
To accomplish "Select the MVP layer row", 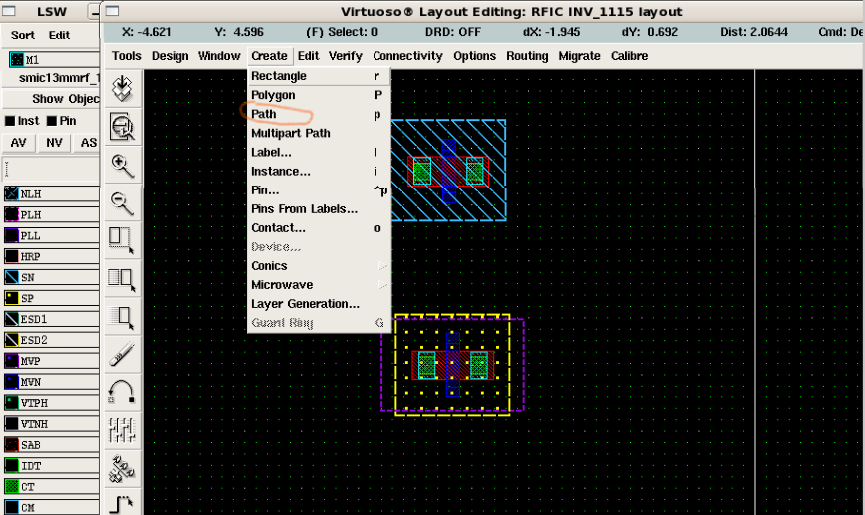I will point(51,361).
